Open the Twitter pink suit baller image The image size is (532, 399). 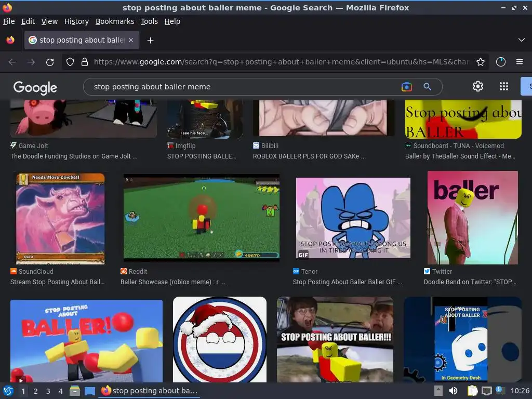pos(473,218)
